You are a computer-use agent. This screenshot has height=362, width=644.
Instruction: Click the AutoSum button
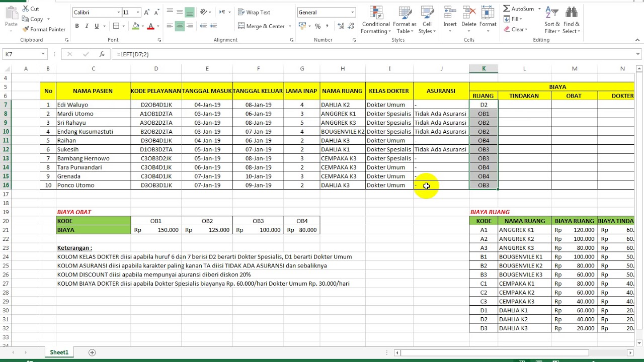pyautogui.click(x=518, y=9)
